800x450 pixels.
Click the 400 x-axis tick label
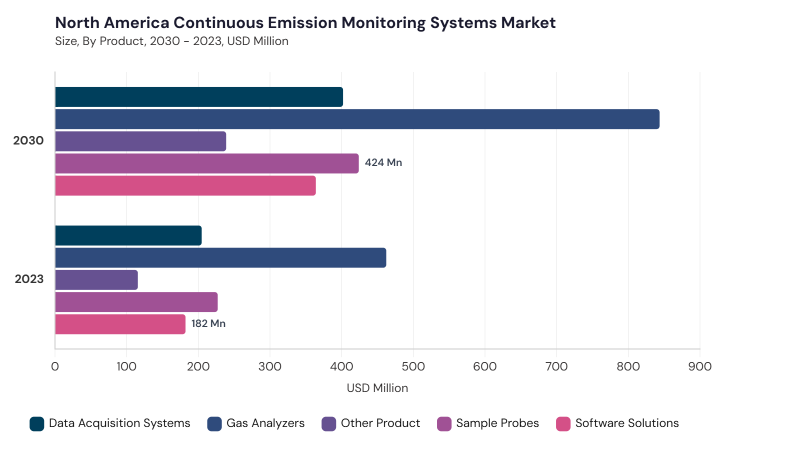coord(342,366)
